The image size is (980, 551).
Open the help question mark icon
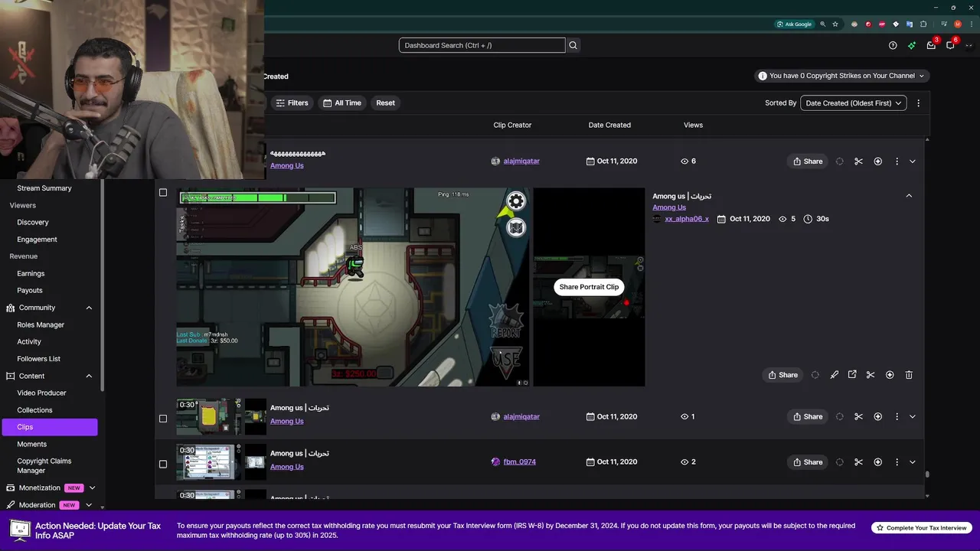(x=893, y=45)
